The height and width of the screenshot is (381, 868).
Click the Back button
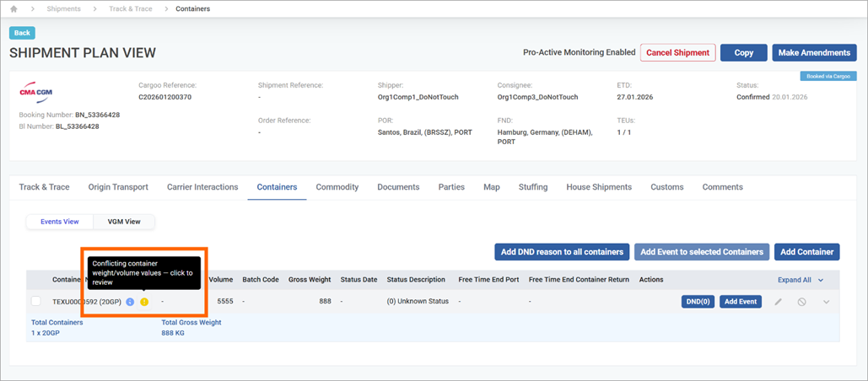point(22,33)
